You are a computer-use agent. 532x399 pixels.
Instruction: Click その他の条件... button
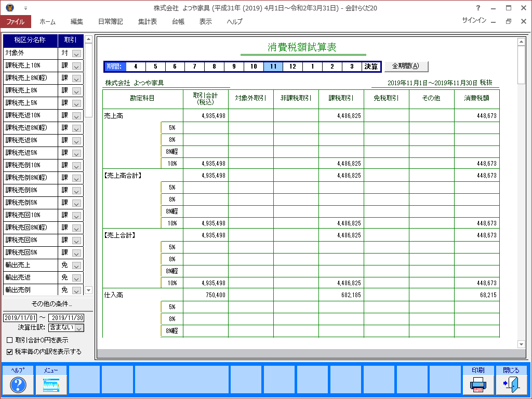click(51, 303)
